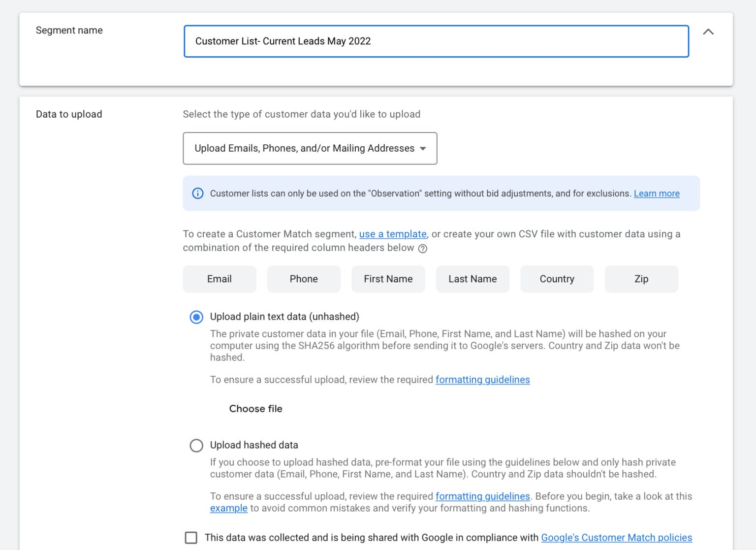Click the help question mark icon

click(x=422, y=249)
